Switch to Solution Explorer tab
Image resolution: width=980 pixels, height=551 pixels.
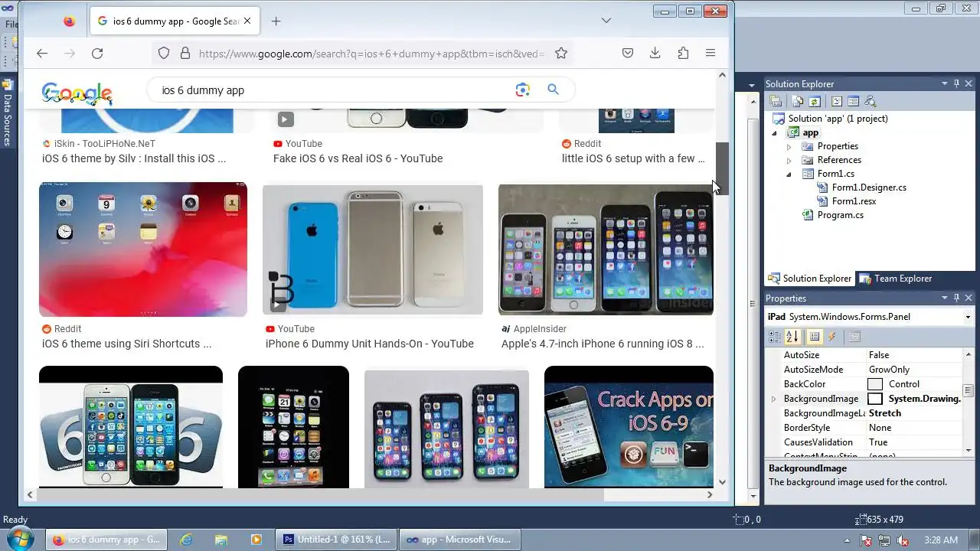pyautogui.click(x=810, y=279)
